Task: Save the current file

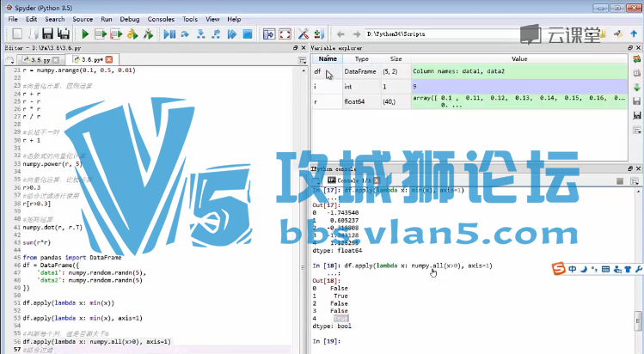Action: pos(48,34)
